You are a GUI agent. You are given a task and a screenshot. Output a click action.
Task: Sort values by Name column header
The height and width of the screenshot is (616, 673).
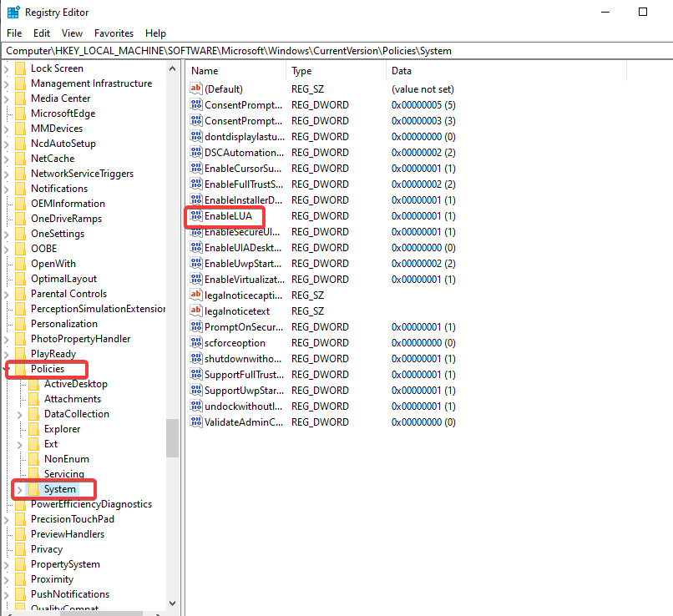(235, 71)
